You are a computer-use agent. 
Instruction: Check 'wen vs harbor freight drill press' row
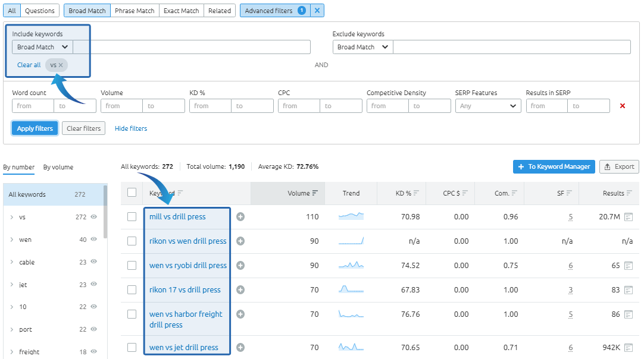(132, 314)
